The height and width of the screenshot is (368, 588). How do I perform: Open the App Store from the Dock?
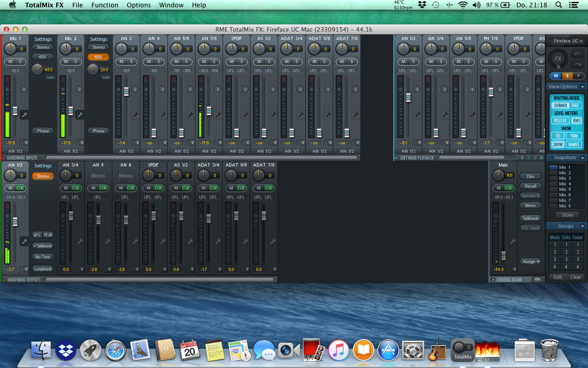click(x=388, y=351)
